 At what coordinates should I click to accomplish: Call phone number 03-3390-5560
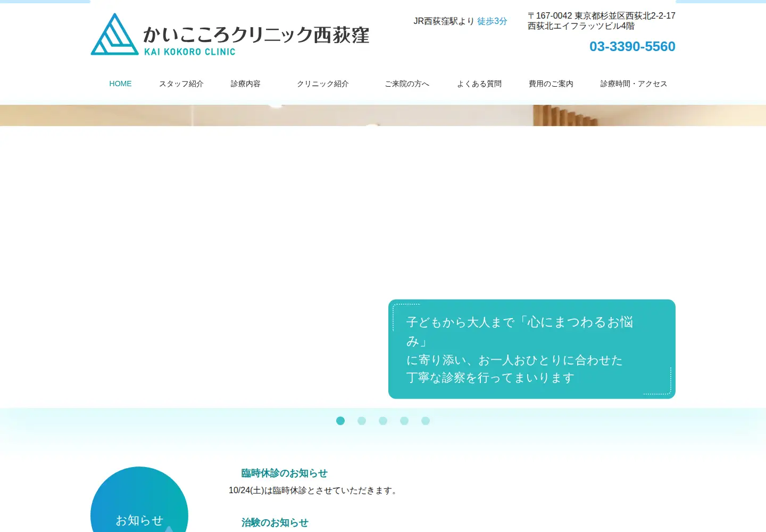pyautogui.click(x=632, y=46)
